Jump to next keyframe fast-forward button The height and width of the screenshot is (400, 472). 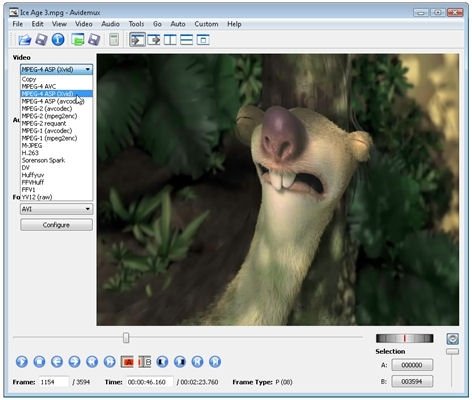(110, 362)
